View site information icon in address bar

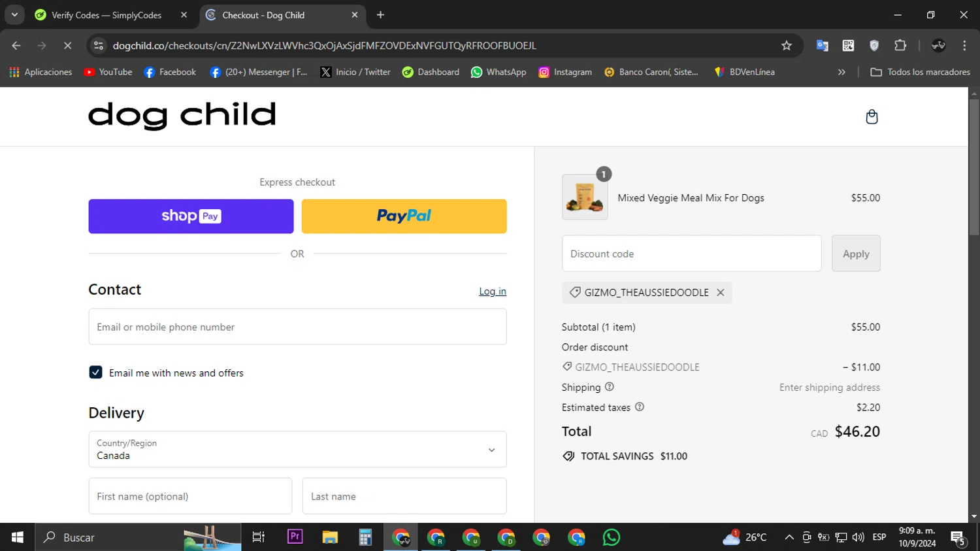click(x=99, y=45)
